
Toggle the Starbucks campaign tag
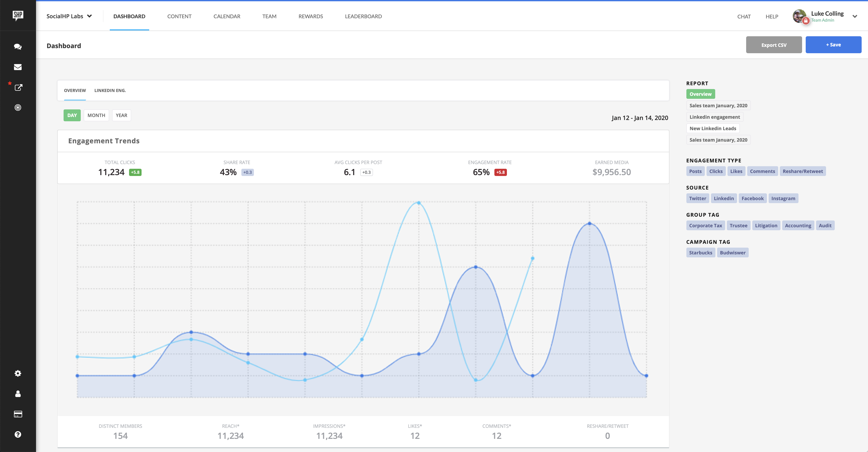[x=701, y=252]
